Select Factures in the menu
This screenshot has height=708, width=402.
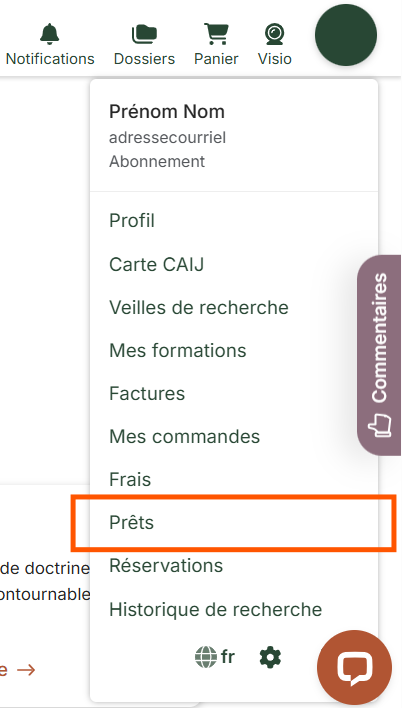pos(147,394)
